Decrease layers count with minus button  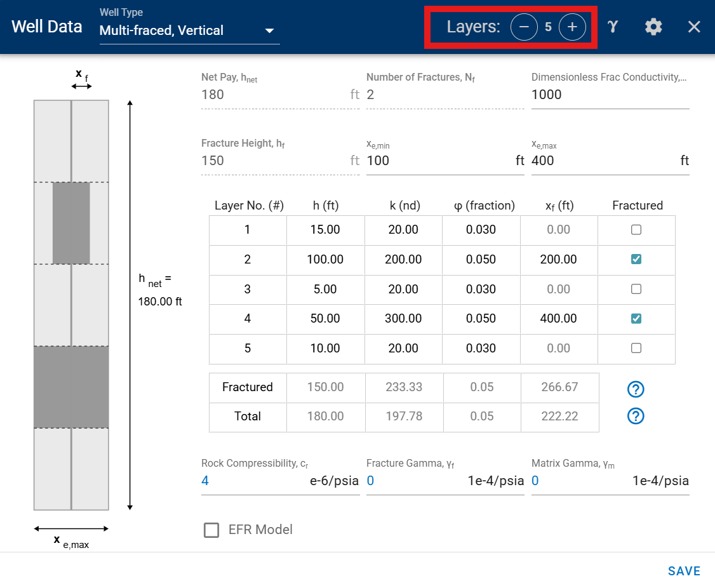[524, 27]
